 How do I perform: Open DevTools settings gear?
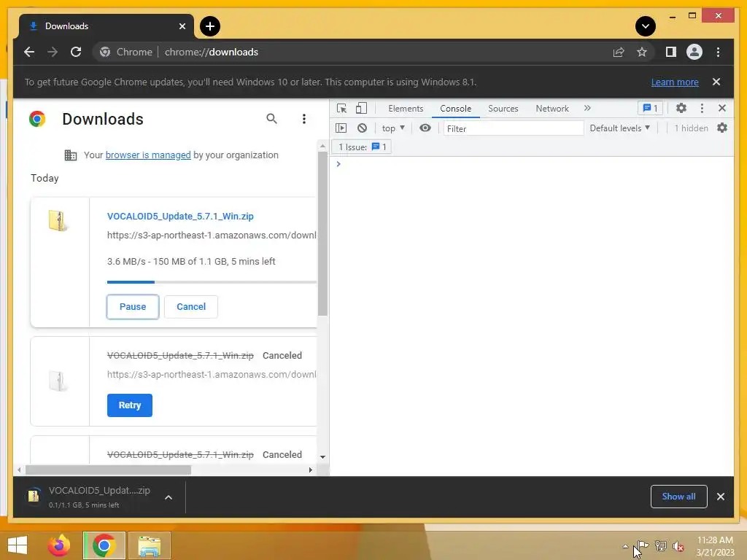681,108
